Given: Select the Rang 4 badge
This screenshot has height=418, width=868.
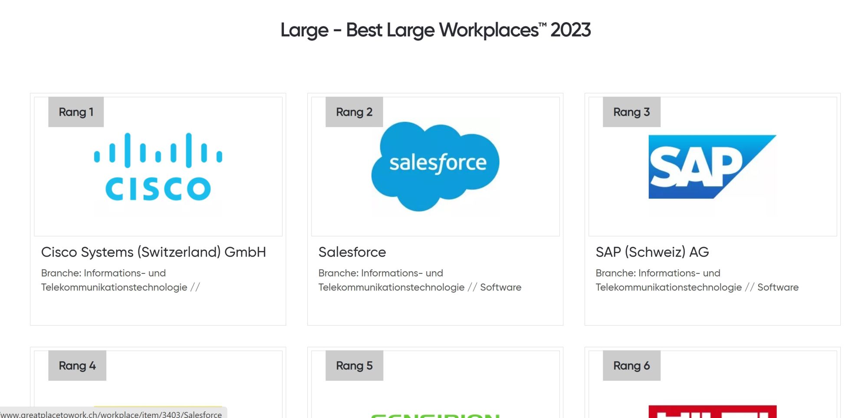Looking at the screenshot, I should 77,365.
